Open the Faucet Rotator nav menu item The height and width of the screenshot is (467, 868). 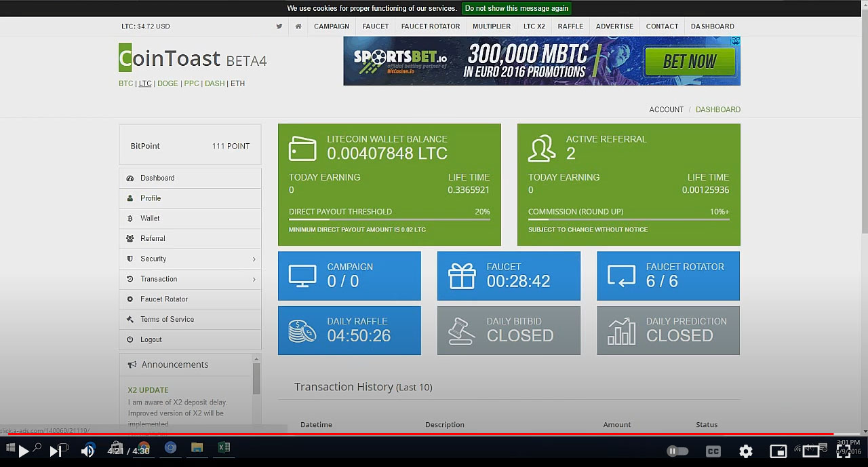pyautogui.click(x=430, y=26)
